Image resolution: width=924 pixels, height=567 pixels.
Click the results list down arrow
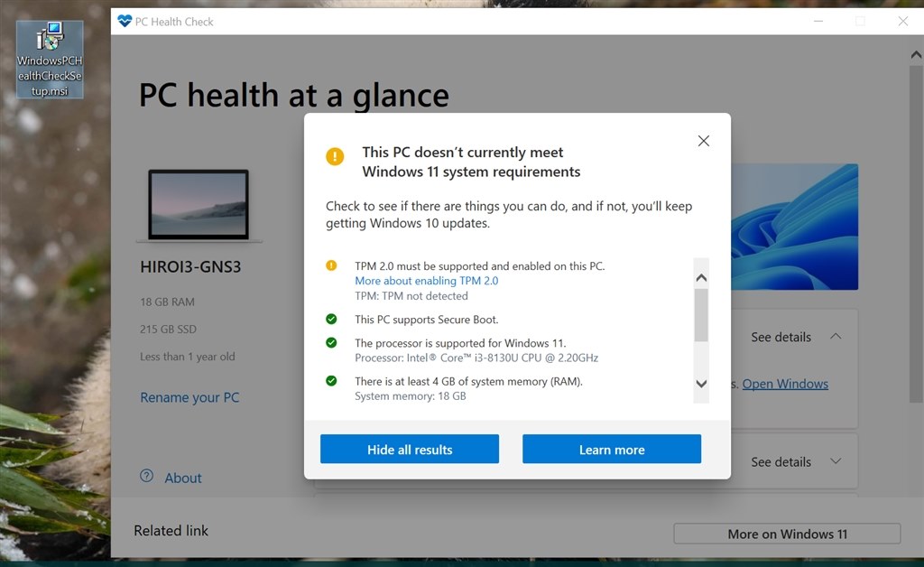tap(701, 384)
